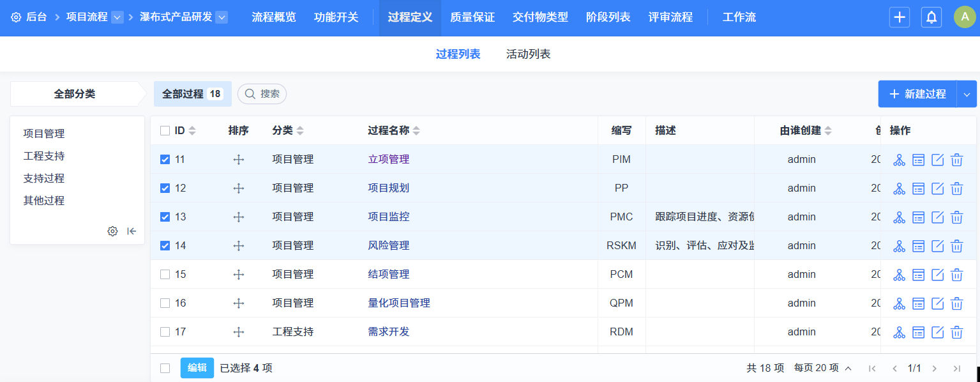Click the plus icon in top bar

(x=900, y=17)
